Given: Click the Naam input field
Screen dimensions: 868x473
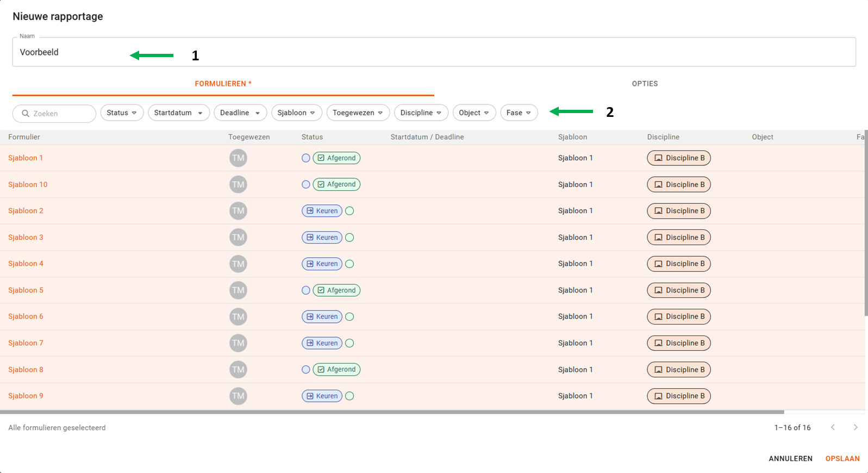Looking at the screenshot, I should click(434, 52).
